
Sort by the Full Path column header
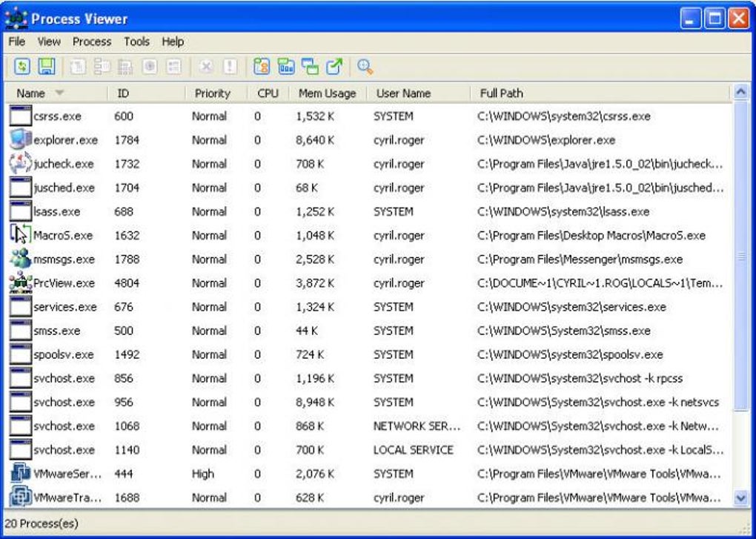(600, 93)
